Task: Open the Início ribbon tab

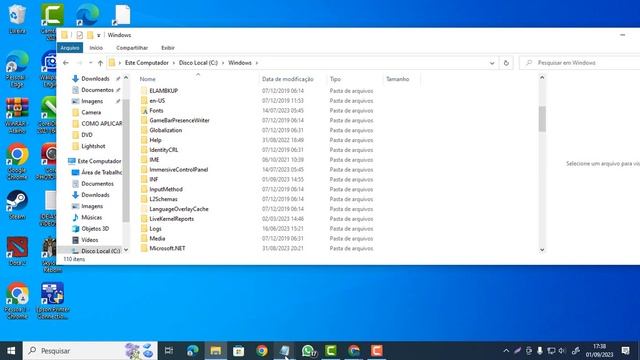Action: point(96,48)
